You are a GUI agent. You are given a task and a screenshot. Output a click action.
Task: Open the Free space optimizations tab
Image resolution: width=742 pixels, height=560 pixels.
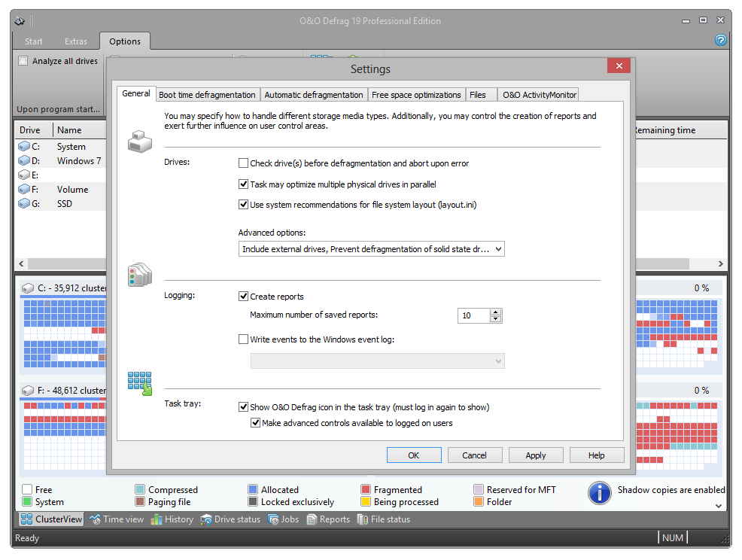(416, 95)
